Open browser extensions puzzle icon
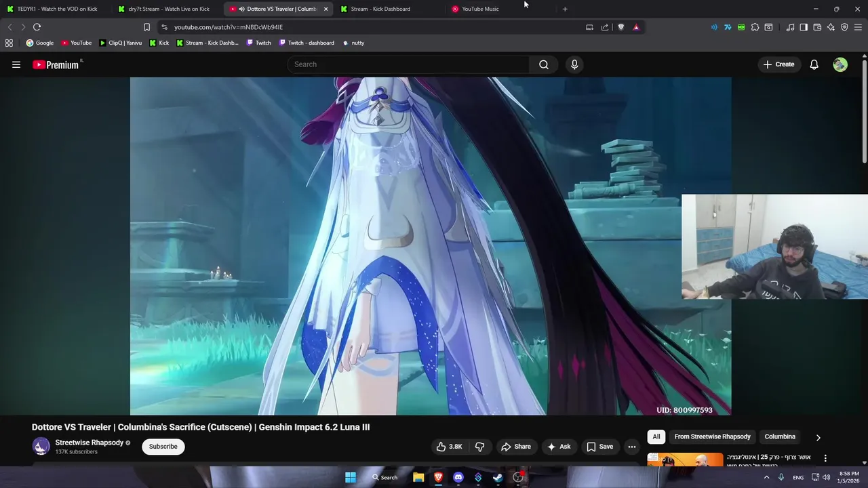The height and width of the screenshot is (488, 868). [755, 27]
